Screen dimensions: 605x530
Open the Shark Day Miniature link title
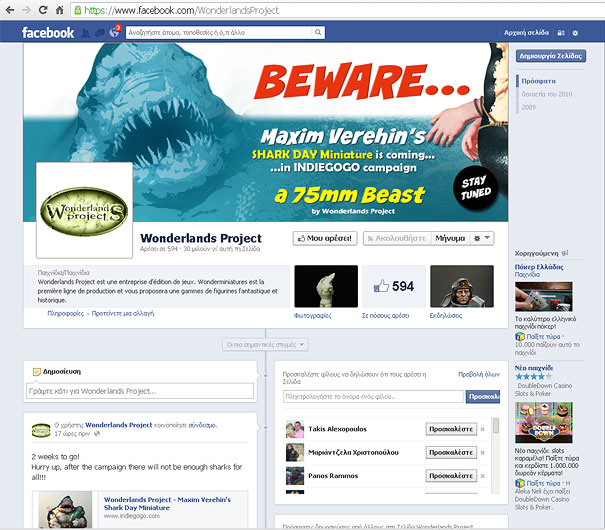167,504
